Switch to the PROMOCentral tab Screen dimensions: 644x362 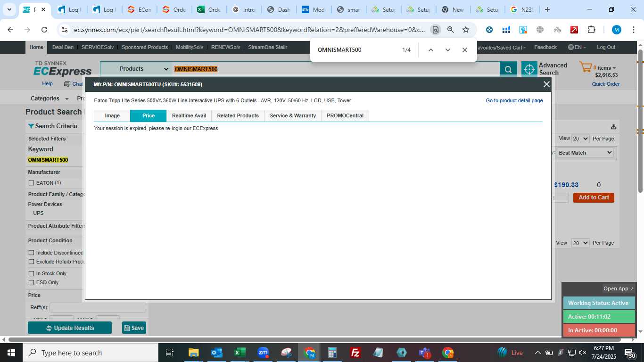click(345, 115)
